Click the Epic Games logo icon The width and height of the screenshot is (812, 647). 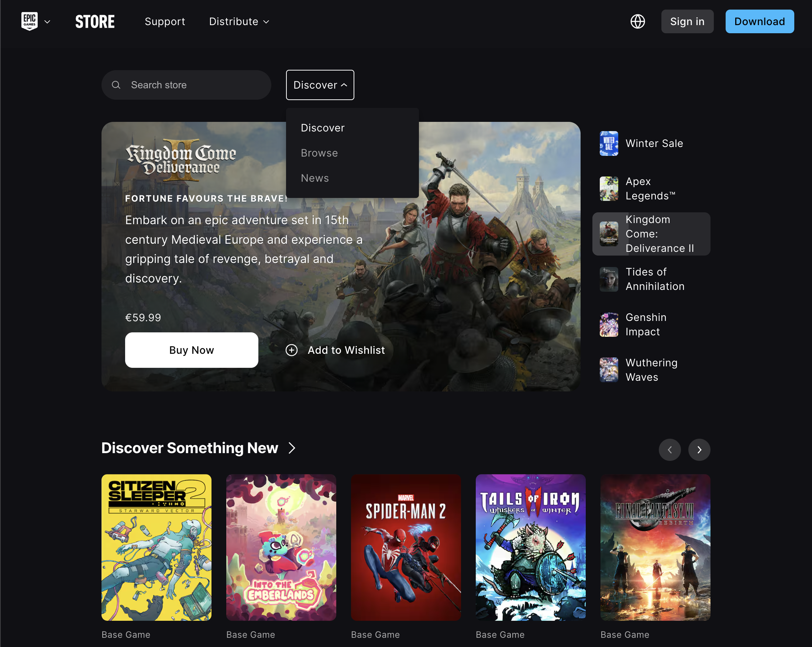(30, 21)
